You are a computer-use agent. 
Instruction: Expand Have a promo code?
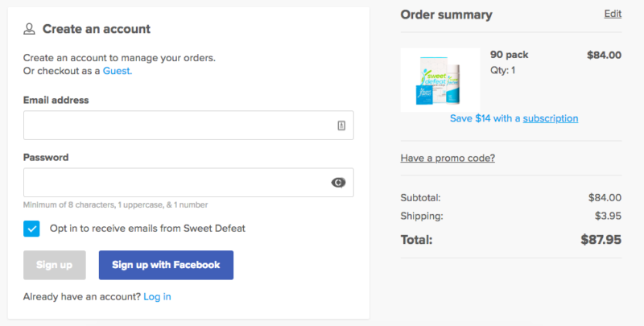[448, 158]
